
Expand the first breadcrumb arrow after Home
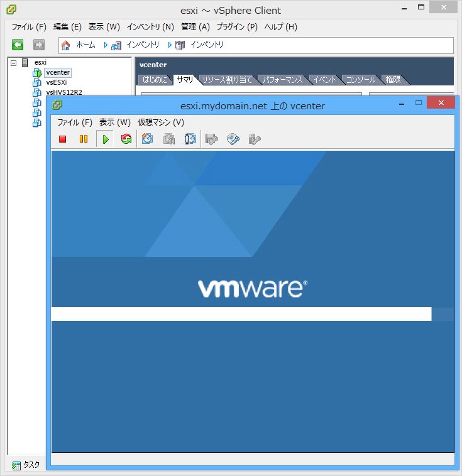106,45
